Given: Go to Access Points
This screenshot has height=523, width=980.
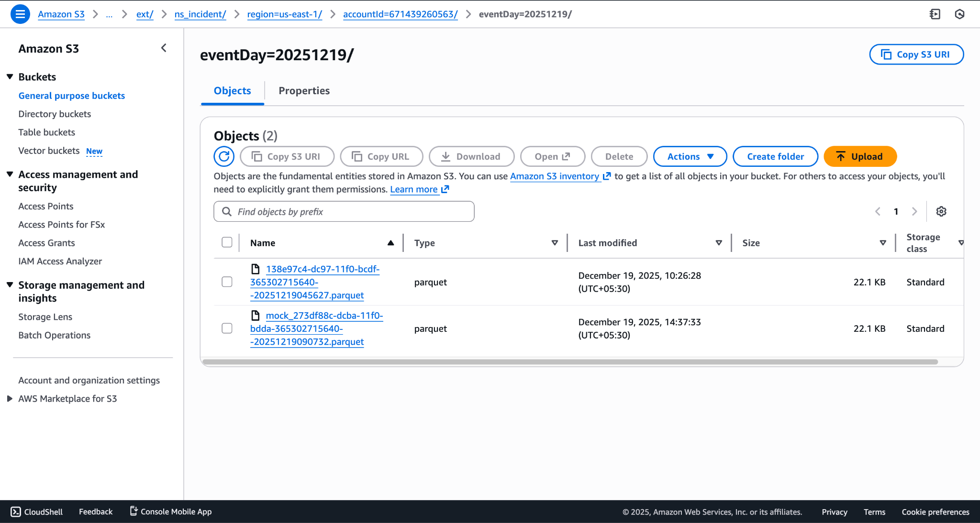Looking at the screenshot, I should click(x=46, y=206).
